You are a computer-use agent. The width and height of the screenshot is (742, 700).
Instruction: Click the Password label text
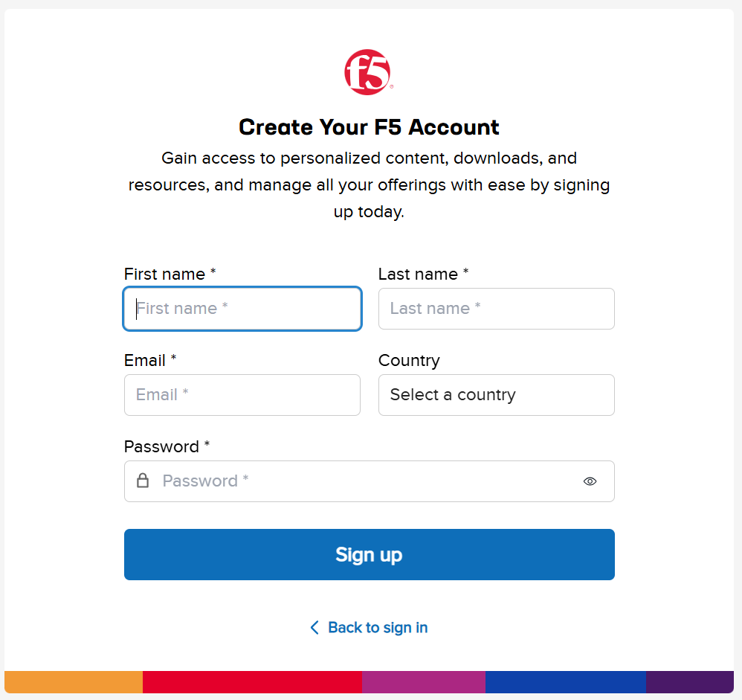[x=167, y=446]
